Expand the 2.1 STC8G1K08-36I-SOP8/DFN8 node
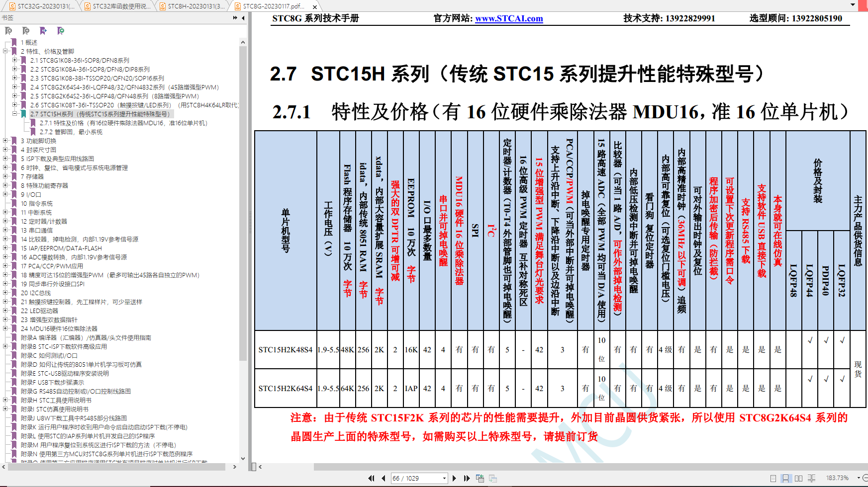The height and width of the screenshot is (487, 868). pos(15,60)
